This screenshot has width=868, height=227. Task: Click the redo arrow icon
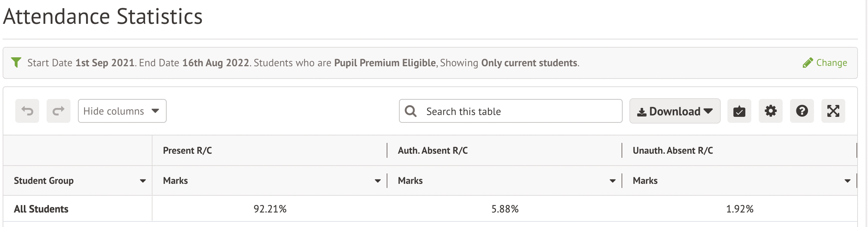[59, 111]
